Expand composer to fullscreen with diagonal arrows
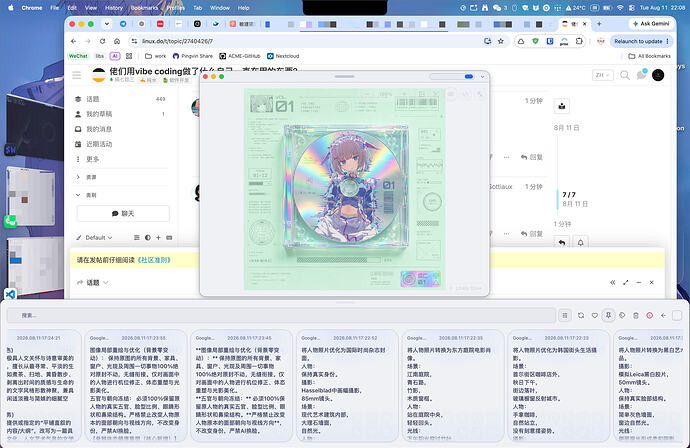 pyautogui.click(x=626, y=283)
